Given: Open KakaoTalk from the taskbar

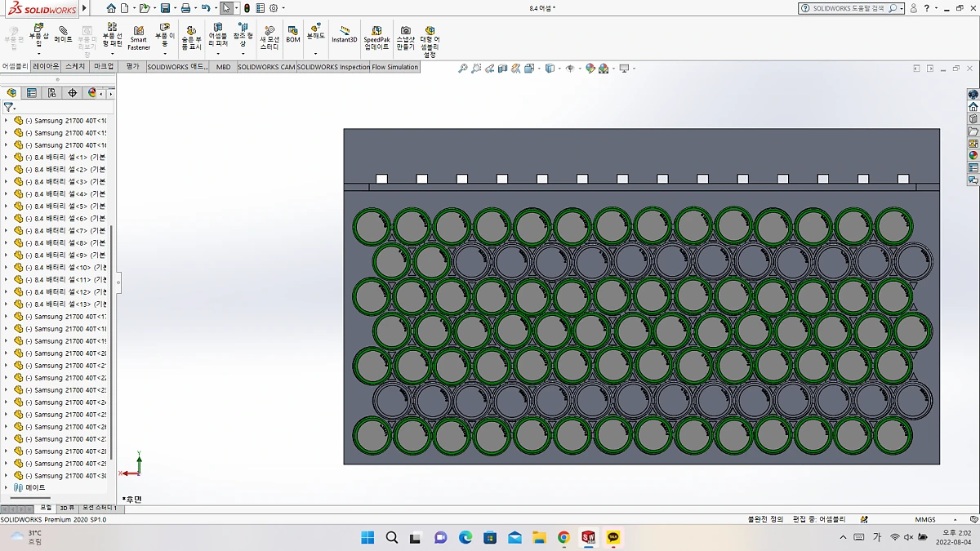Looking at the screenshot, I should click(x=613, y=537).
